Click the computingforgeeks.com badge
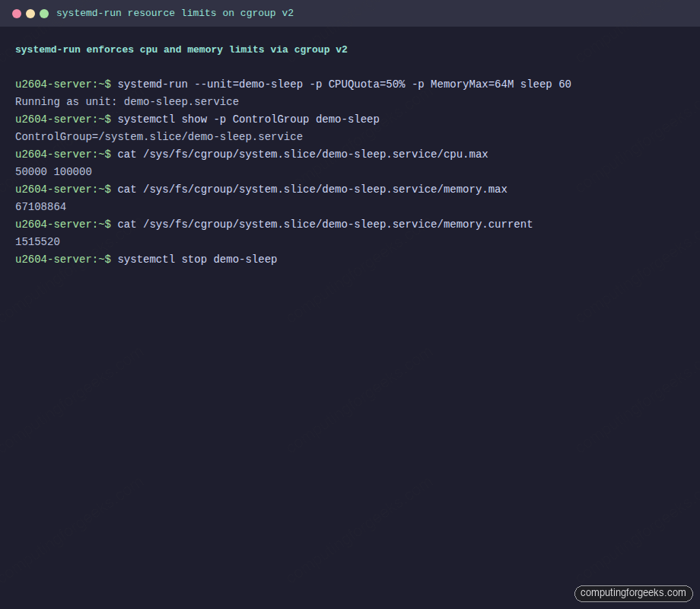The height and width of the screenshot is (609, 700). 634,593
